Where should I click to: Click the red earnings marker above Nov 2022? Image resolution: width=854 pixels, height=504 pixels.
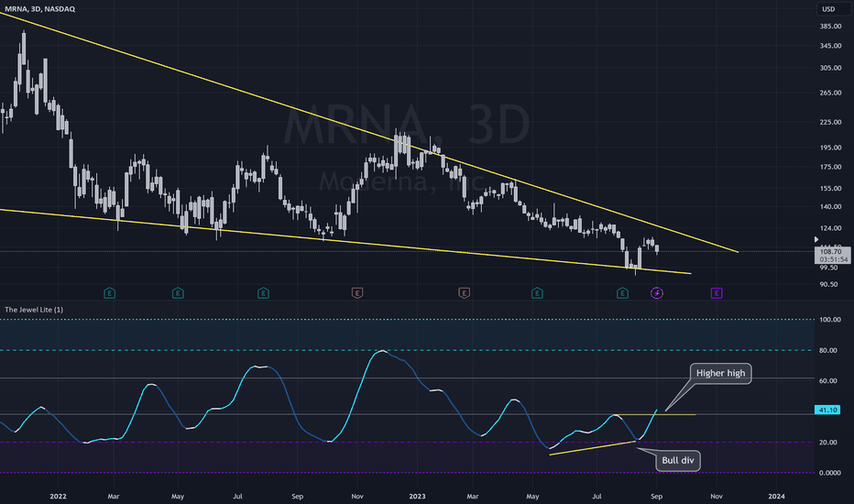point(356,293)
